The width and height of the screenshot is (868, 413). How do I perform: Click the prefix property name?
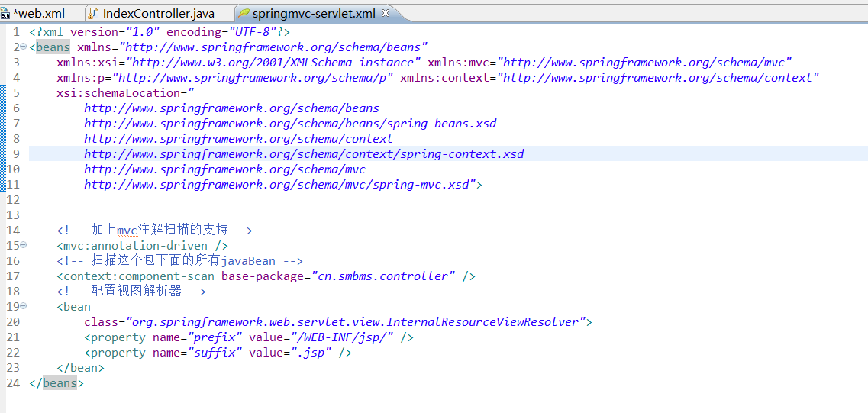pyautogui.click(x=216, y=337)
